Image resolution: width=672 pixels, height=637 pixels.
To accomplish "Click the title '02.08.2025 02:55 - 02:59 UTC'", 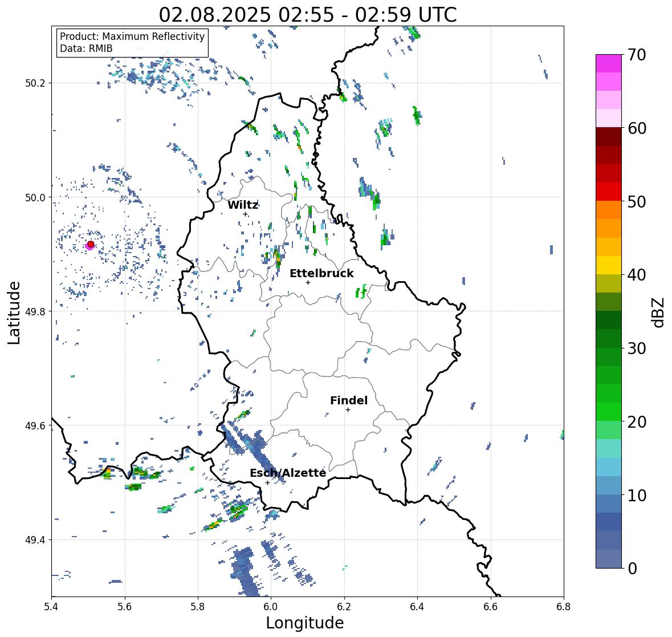I will pos(308,15).
